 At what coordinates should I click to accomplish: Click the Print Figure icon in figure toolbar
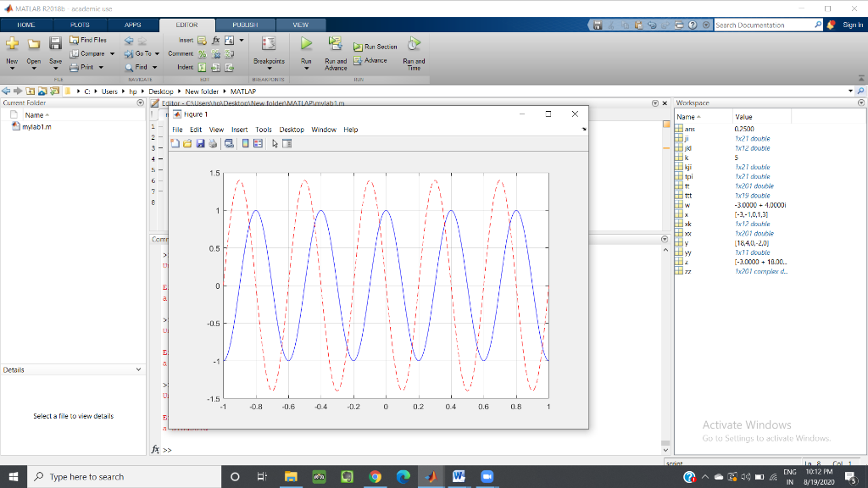click(212, 144)
